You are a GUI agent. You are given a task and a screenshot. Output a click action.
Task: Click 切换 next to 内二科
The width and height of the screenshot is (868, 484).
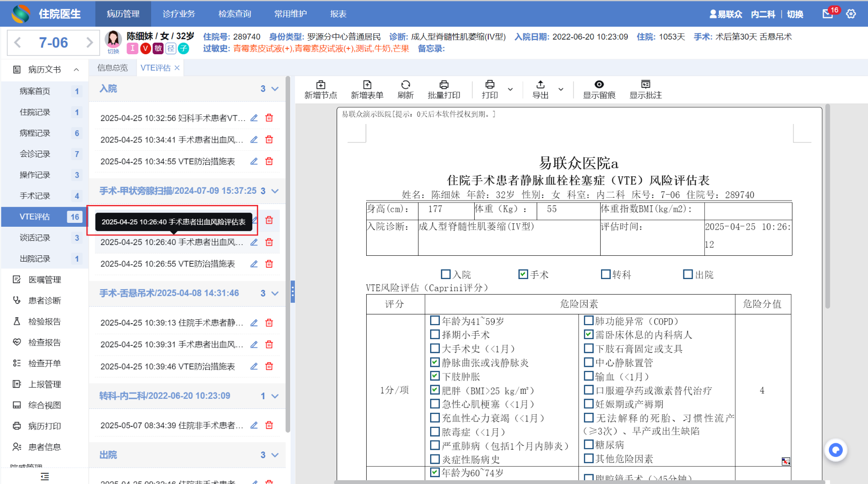tap(795, 14)
